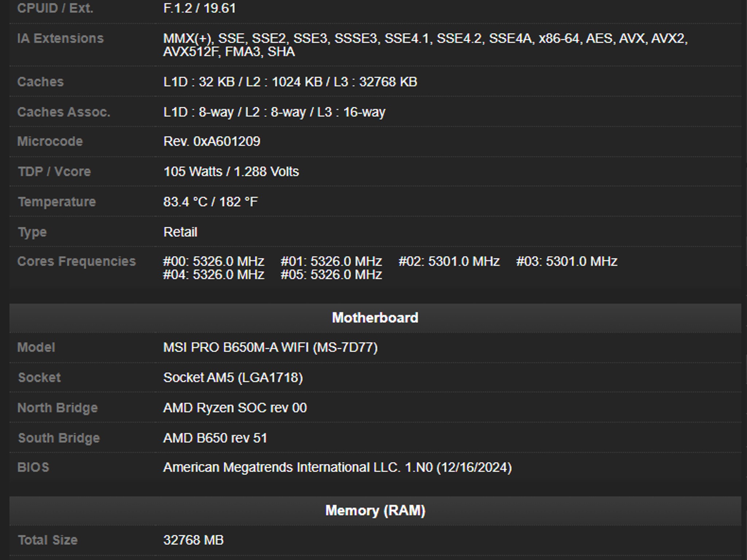The width and height of the screenshot is (747, 560).
Task: Select the L1D : 8-way associativity value
Action: point(274,112)
